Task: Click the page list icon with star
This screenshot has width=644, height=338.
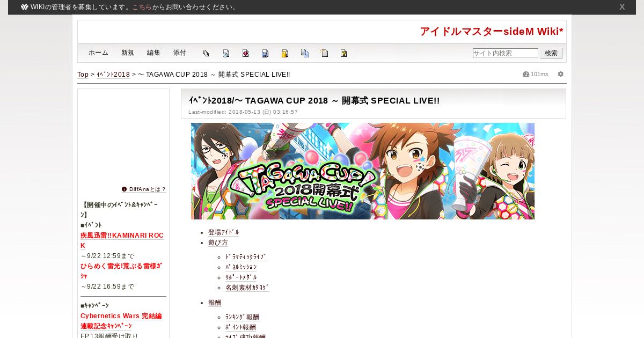Action: 324,53
